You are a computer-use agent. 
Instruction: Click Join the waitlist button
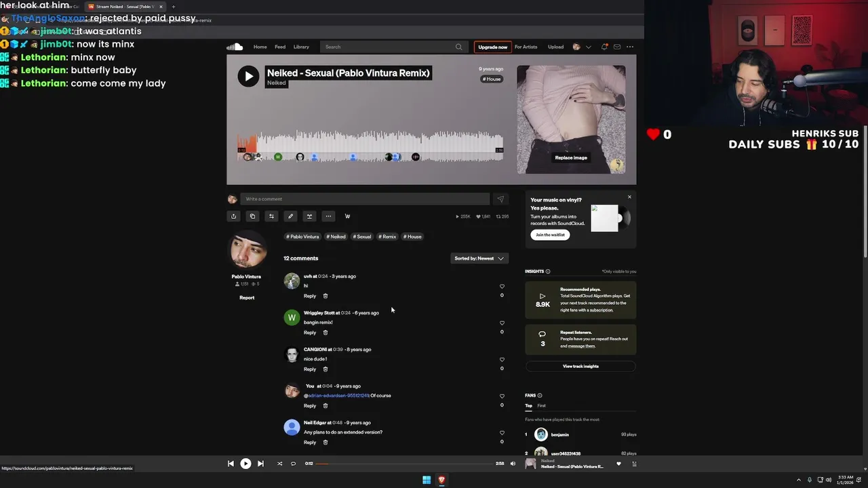tap(550, 235)
